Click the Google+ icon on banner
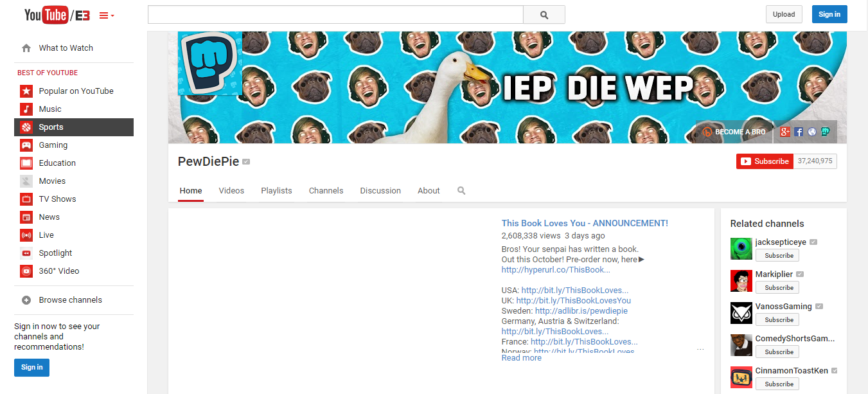This screenshot has width=868, height=394. pyautogui.click(x=785, y=132)
